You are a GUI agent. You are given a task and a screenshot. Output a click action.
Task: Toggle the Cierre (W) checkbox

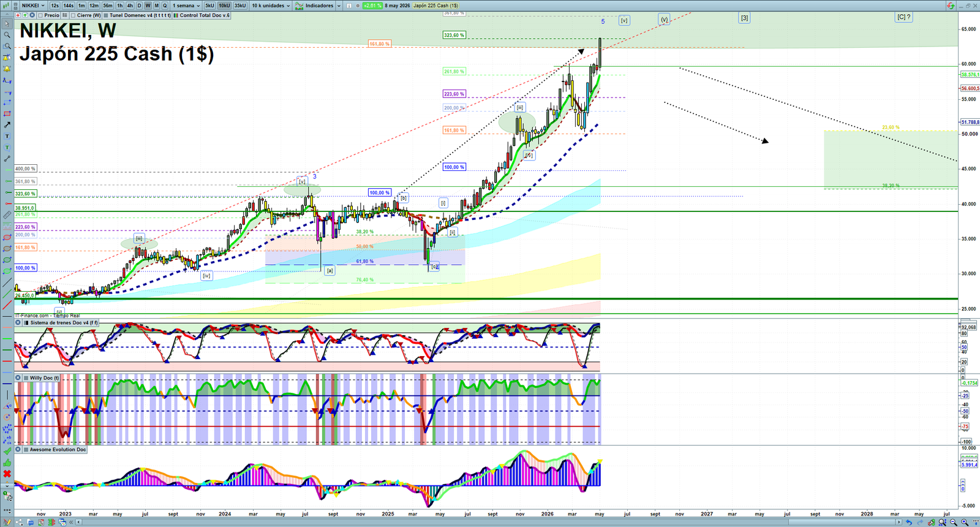73,15
